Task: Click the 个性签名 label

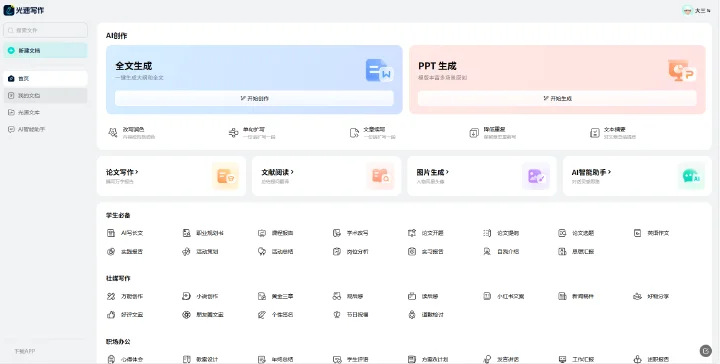Action: (x=282, y=315)
